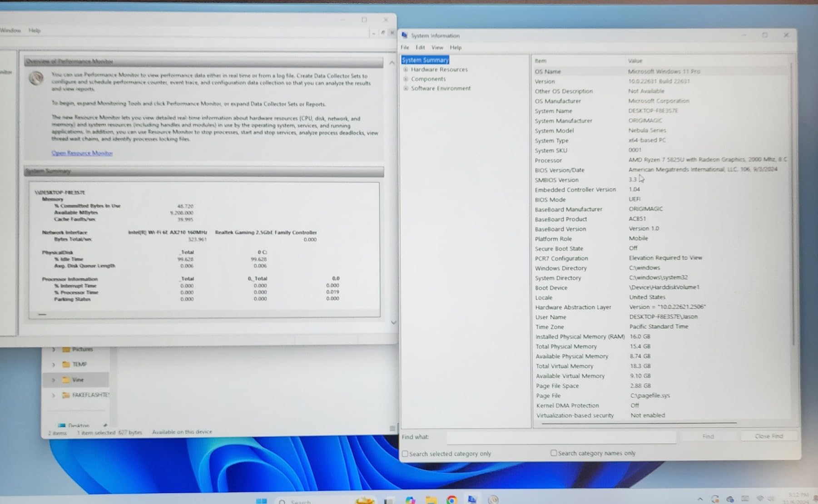Select the Time Zone row

click(x=661, y=327)
